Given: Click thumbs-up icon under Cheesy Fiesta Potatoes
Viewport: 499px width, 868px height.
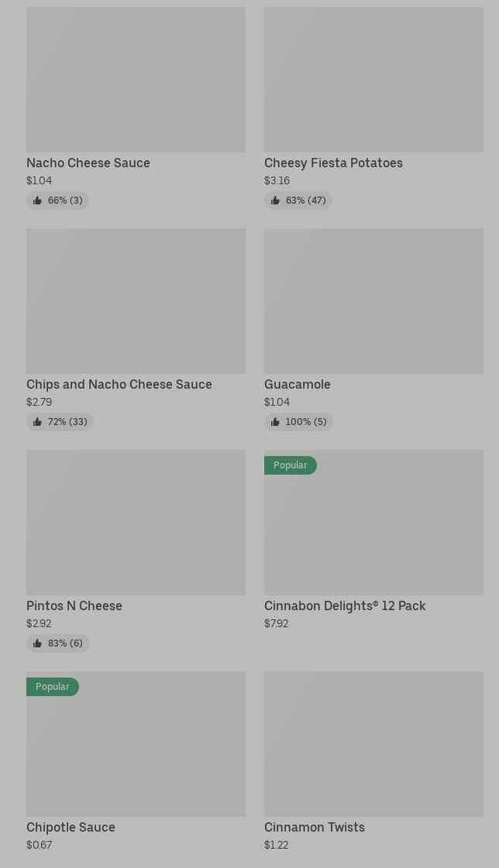Looking at the screenshot, I should (x=275, y=201).
